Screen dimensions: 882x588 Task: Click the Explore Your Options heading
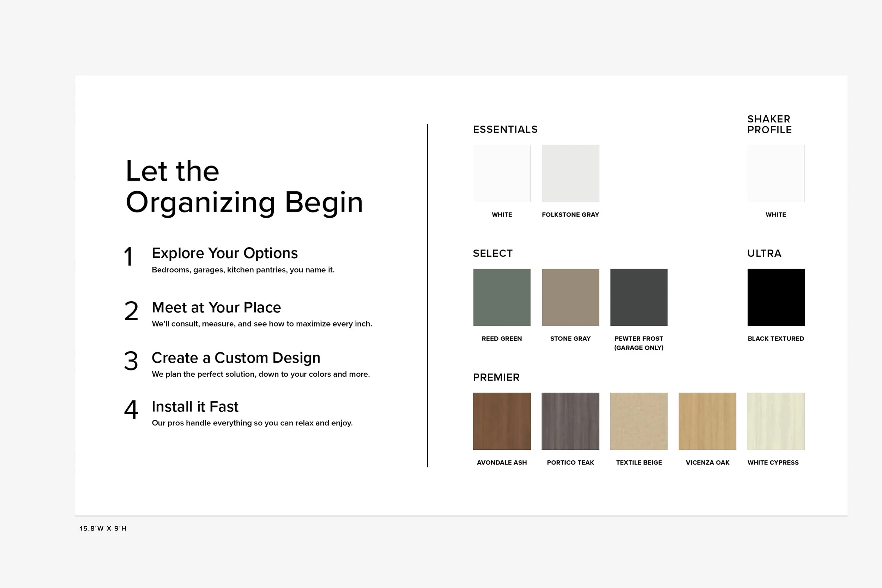click(x=224, y=253)
